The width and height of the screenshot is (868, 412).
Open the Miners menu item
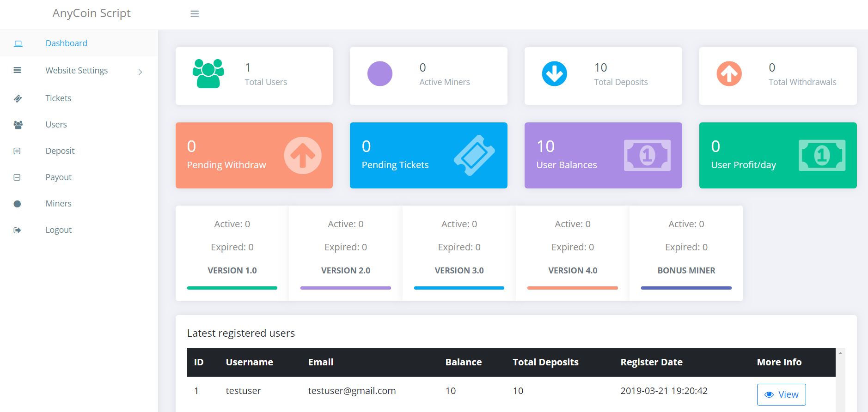click(58, 204)
